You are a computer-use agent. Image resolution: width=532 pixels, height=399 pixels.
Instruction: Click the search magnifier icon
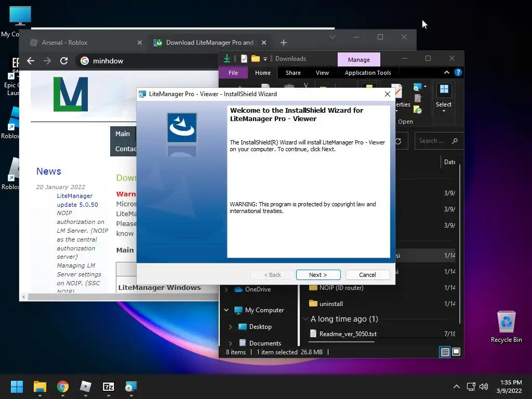(455, 141)
